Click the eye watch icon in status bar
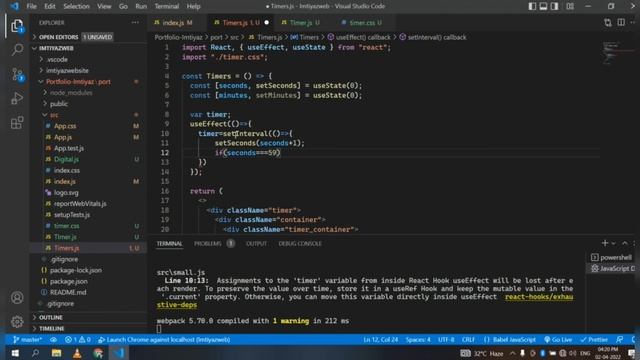640x360 pixels. point(53,340)
